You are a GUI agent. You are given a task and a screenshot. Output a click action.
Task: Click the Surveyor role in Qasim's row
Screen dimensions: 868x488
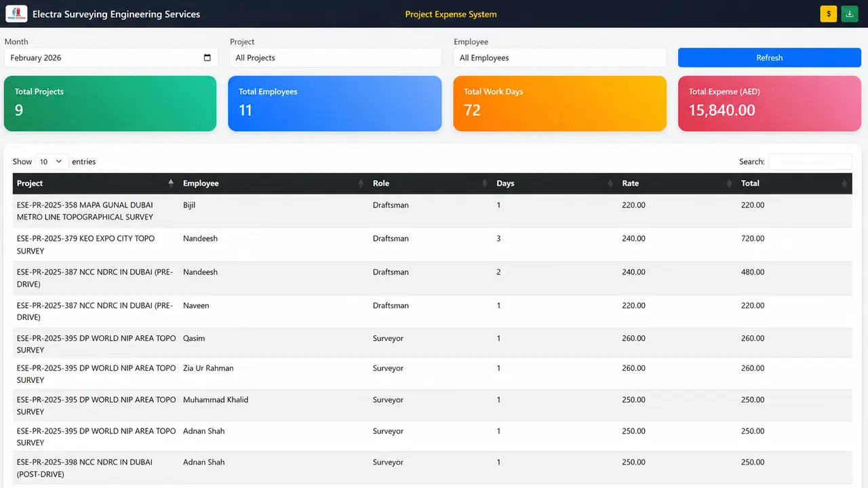click(388, 338)
